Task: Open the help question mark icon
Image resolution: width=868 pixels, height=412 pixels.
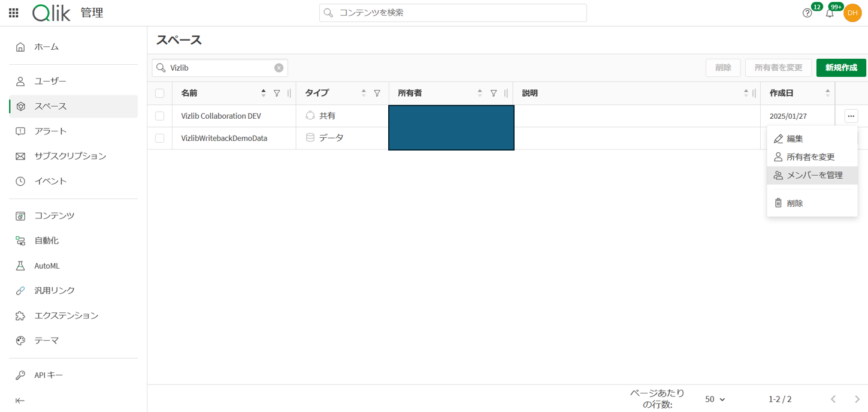Action: click(807, 13)
